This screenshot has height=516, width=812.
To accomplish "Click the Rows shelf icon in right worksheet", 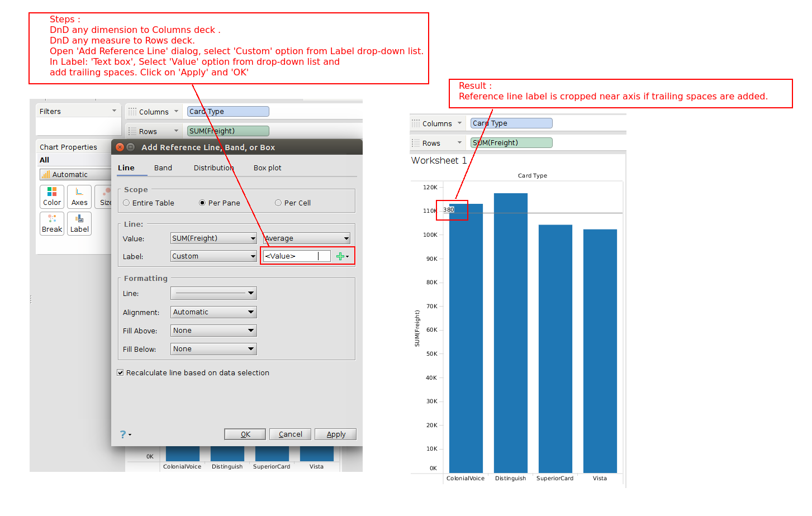I will click(x=416, y=143).
